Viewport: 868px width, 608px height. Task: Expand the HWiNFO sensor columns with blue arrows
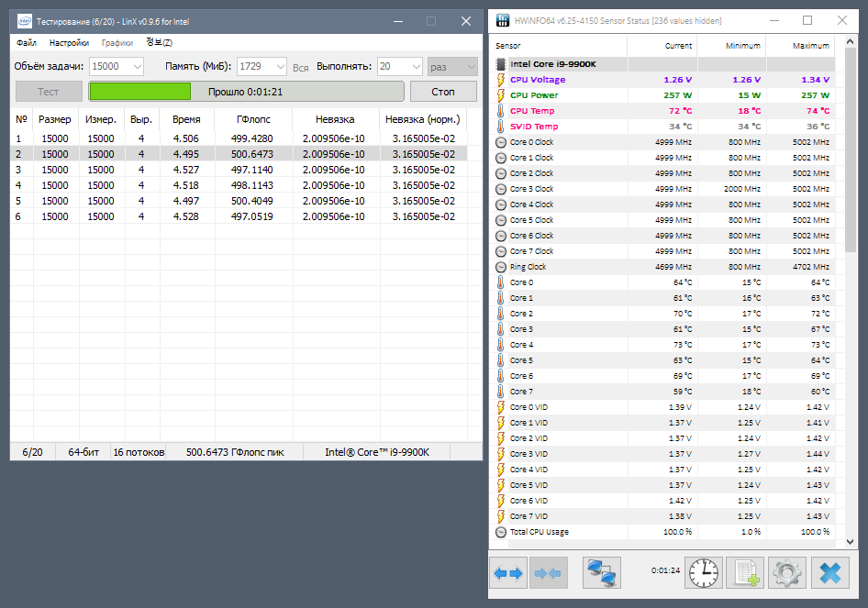(x=508, y=573)
